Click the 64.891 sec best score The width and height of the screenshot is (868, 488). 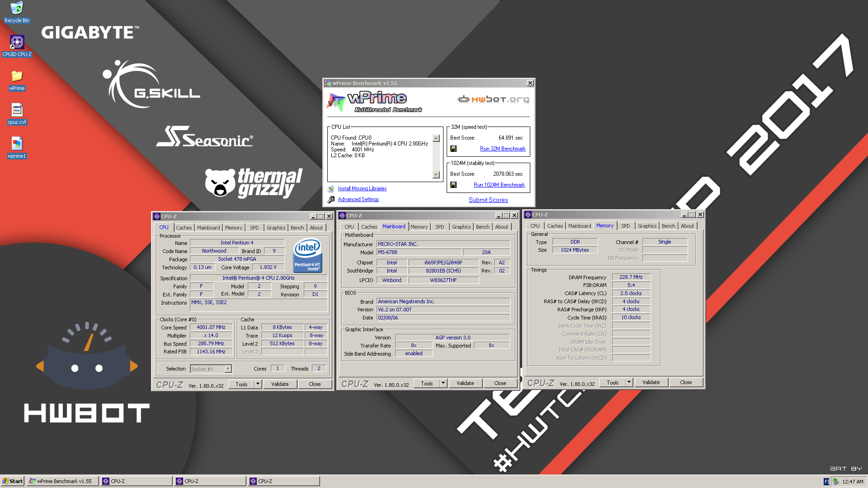click(510, 138)
